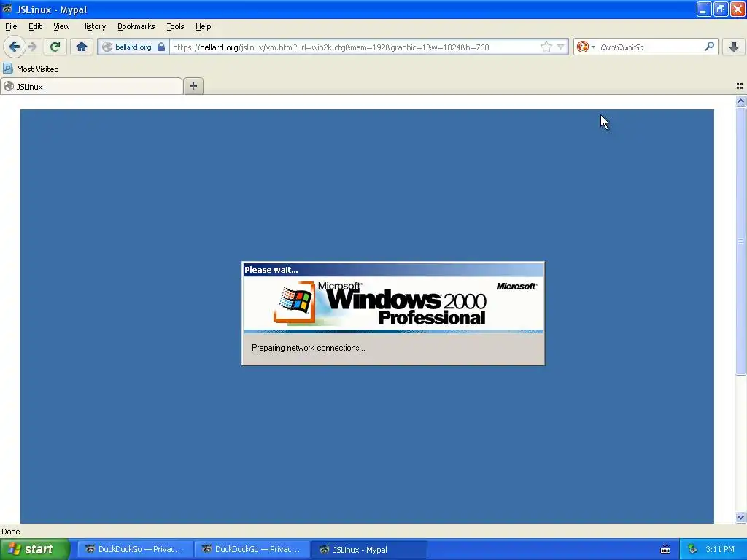Open URL history dropdown arrow in address bar
The height and width of the screenshot is (560, 747).
(561, 47)
